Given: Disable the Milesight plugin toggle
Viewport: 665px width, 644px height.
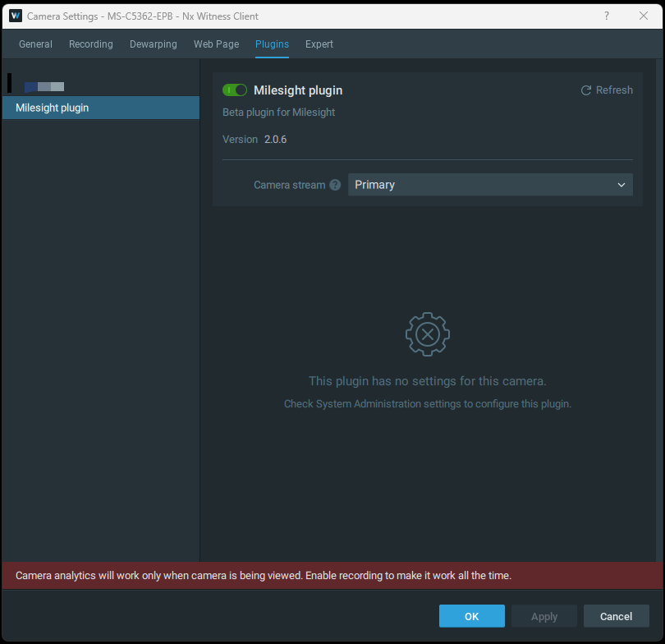Looking at the screenshot, I should [x=235, y=90].
